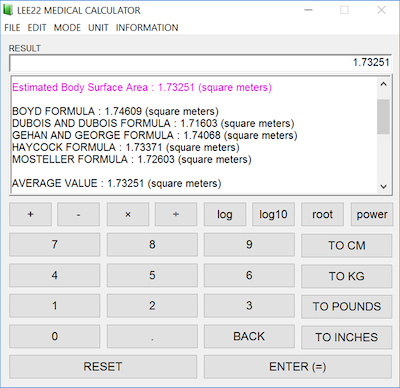Image resolution: width=400 pixels, height=388 pixels.
Task: Click the plus operator button
Action: point(30,214)
